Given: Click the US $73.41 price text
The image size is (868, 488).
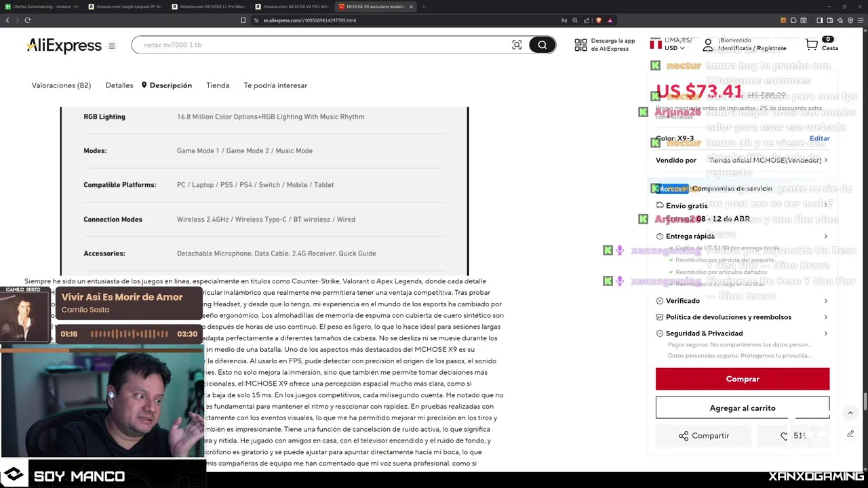Looking at the screenshot, I should [x=699, y=91].
